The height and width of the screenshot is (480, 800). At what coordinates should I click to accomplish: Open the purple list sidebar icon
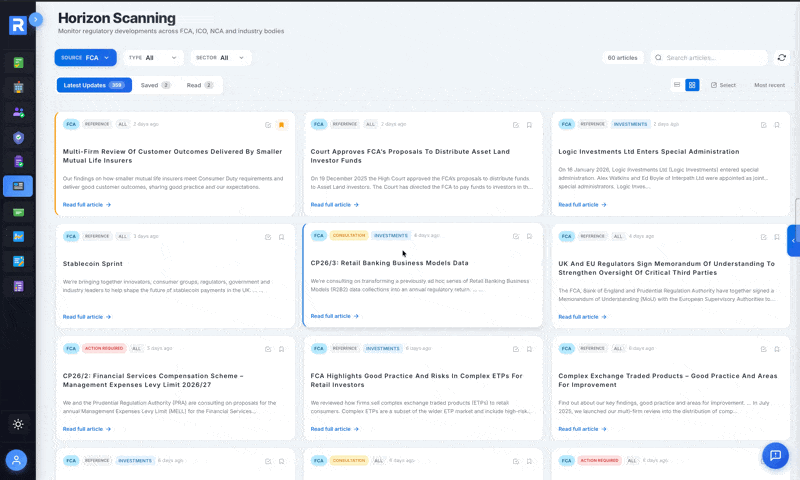pyautogui.click(x=18, y=286)
